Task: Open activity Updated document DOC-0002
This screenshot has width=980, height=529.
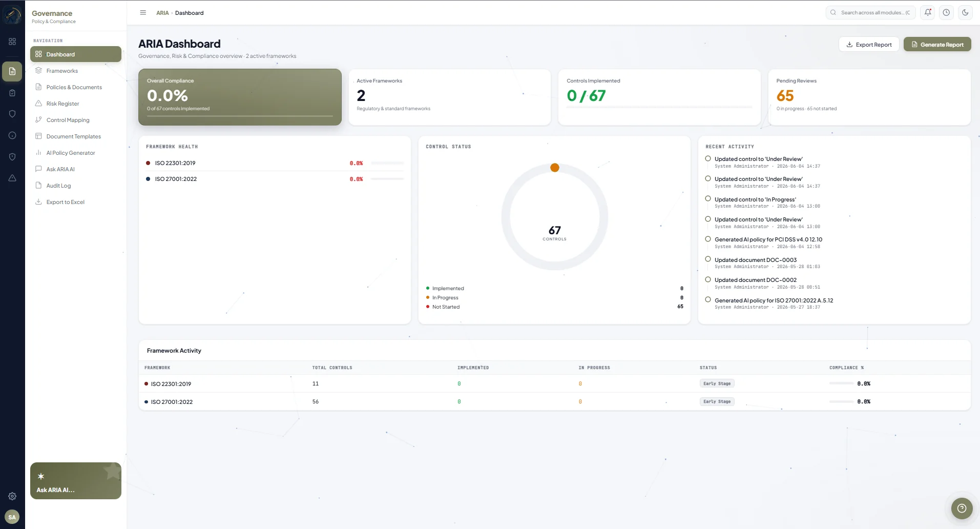Action: [x=756, y=280]
